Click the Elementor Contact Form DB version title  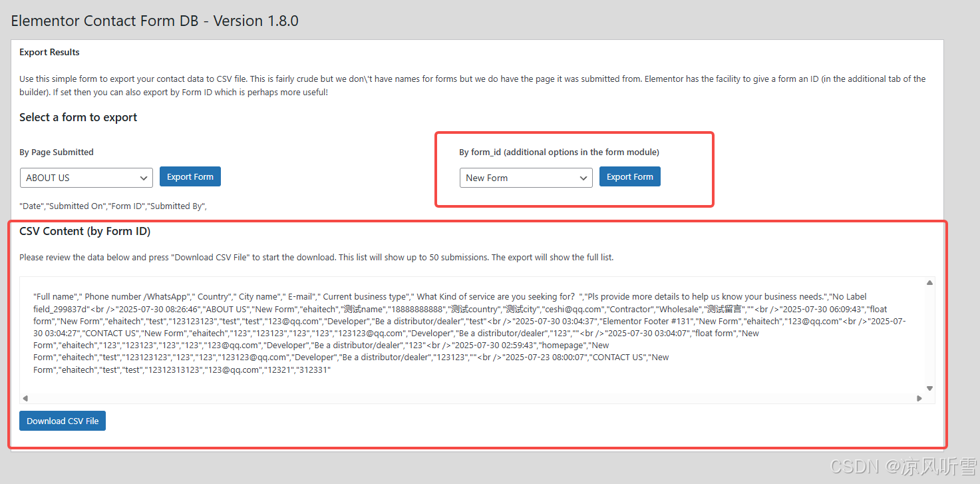154,21
